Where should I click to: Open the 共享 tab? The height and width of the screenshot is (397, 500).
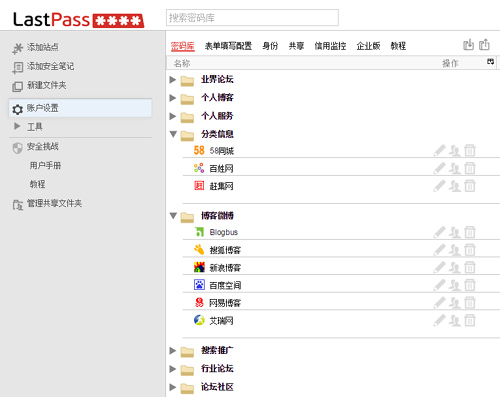[x=296, y=46]
